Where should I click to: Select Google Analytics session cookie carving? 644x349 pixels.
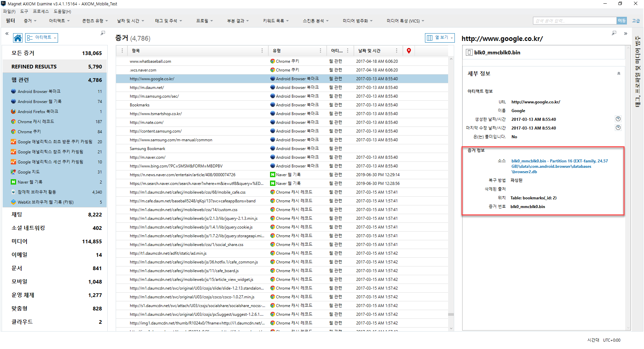(x=55, y=162)
